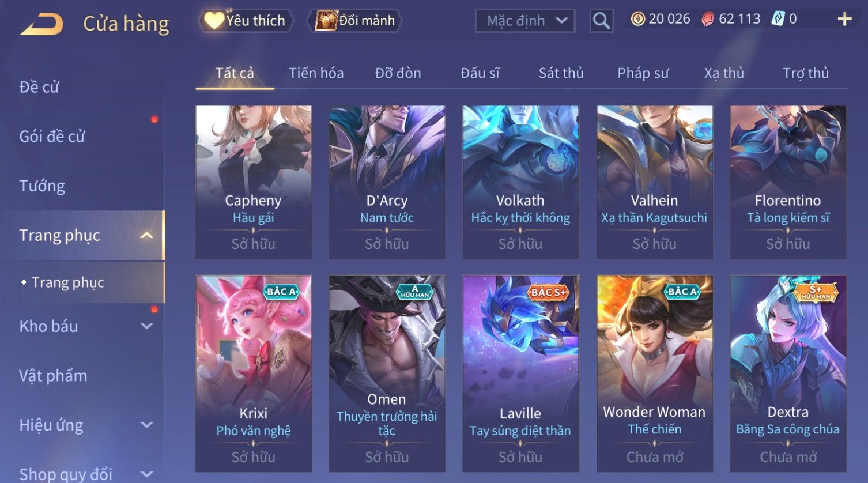Image resolution: width=868 pixels, height=483 pixels.
Task: Go back using the return arrow icon
Action: (x=41, y=24)
